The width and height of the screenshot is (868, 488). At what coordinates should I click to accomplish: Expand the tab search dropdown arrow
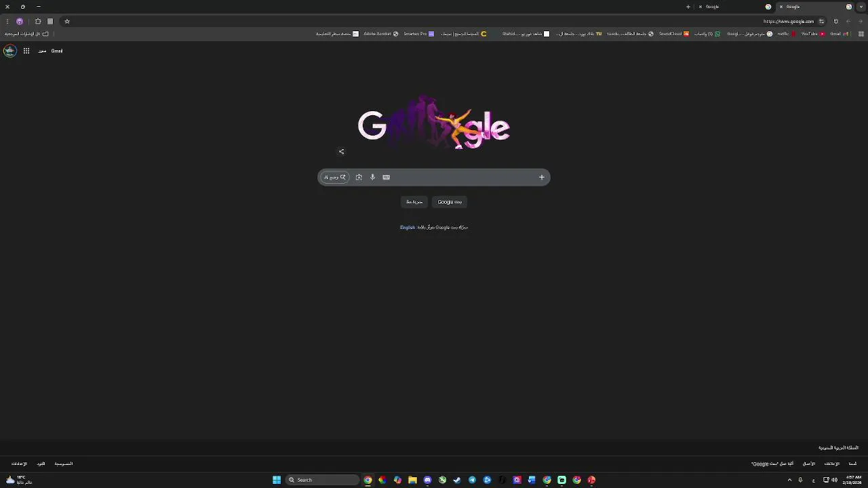(x=861, y=7)
